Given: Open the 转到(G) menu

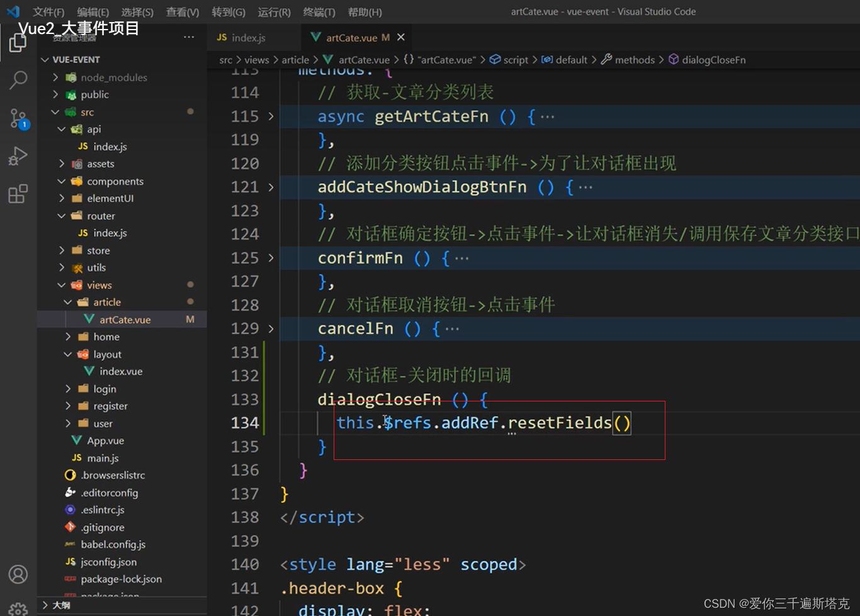Looking at the screenshot, I should pos(229,12).
